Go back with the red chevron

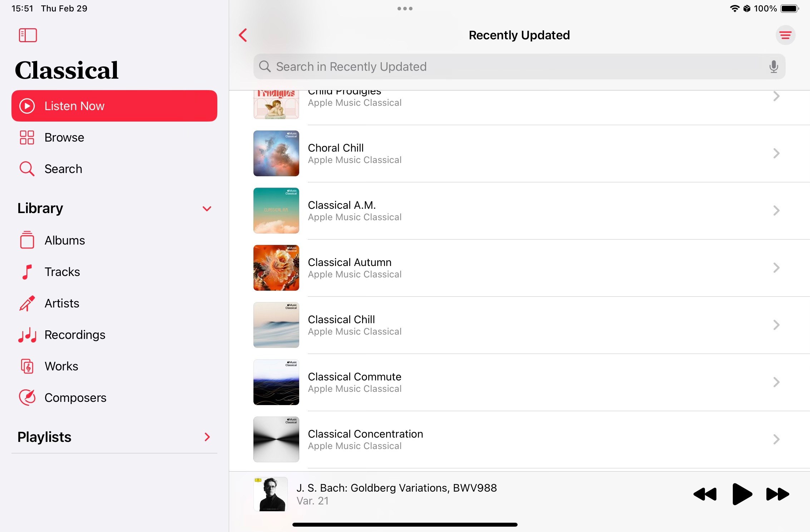243,35
